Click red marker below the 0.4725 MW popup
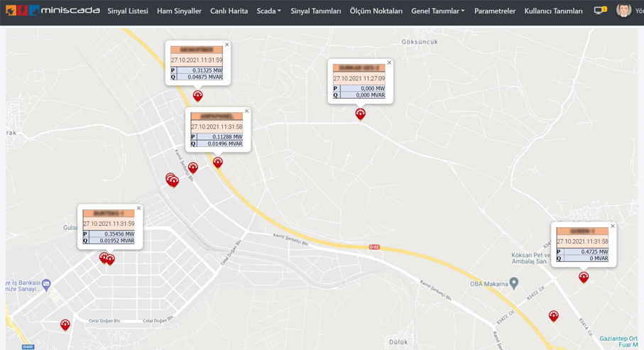 click(584, 278)
